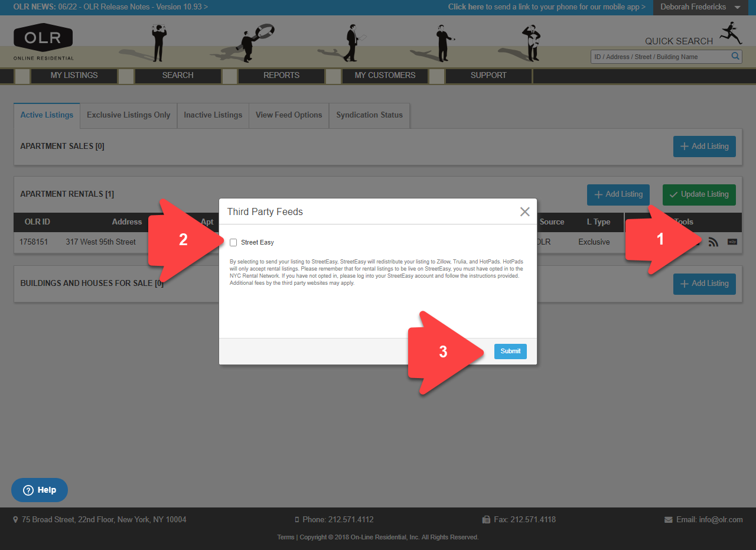This screenshot has height=550, width=756.
Task: Open the Help widget
Action: click(x=40, y=490)
